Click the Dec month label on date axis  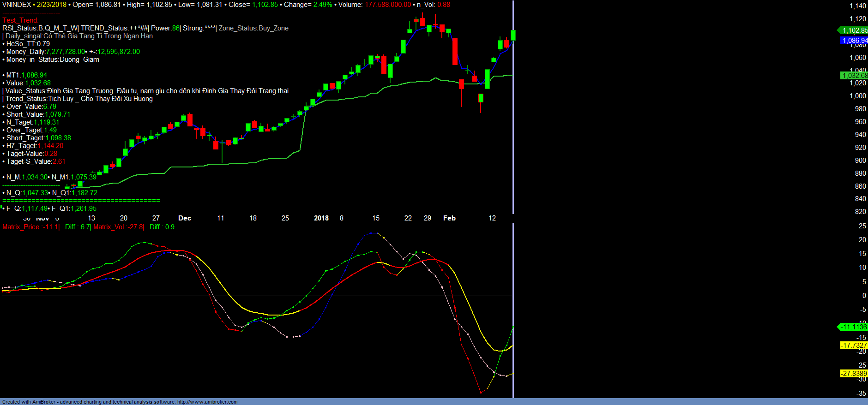point(185,218)
